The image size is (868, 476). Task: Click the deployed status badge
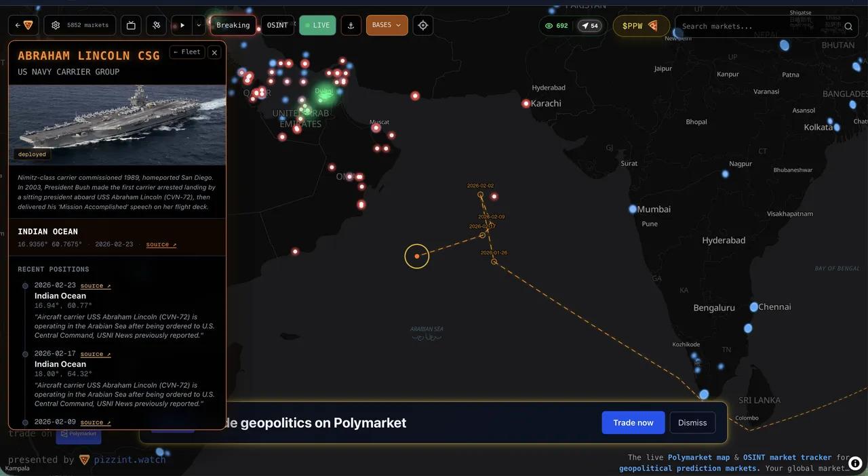pyautogui.click(x=32, y=154)
